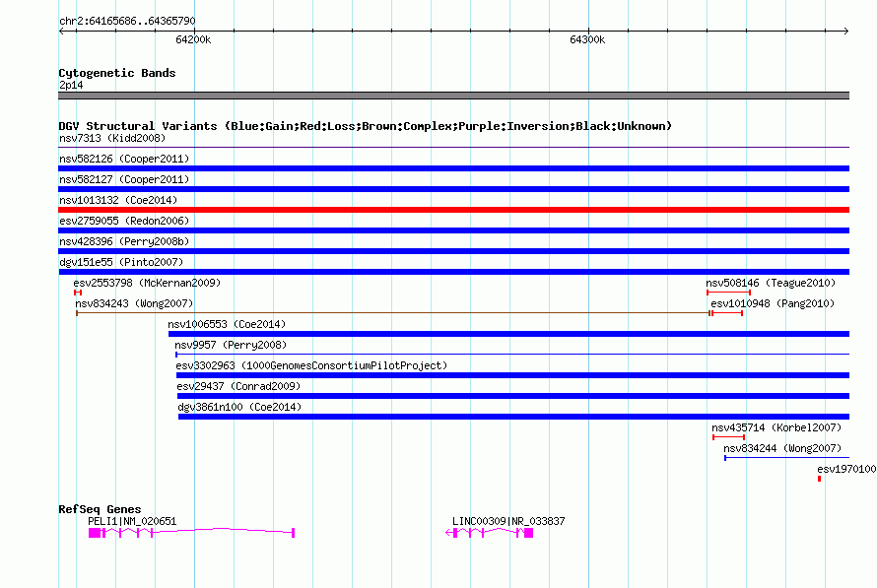This screenshot has width=877, height=588.
Task: Click the blue bar under dgv151e55
Action: (453, 272)
